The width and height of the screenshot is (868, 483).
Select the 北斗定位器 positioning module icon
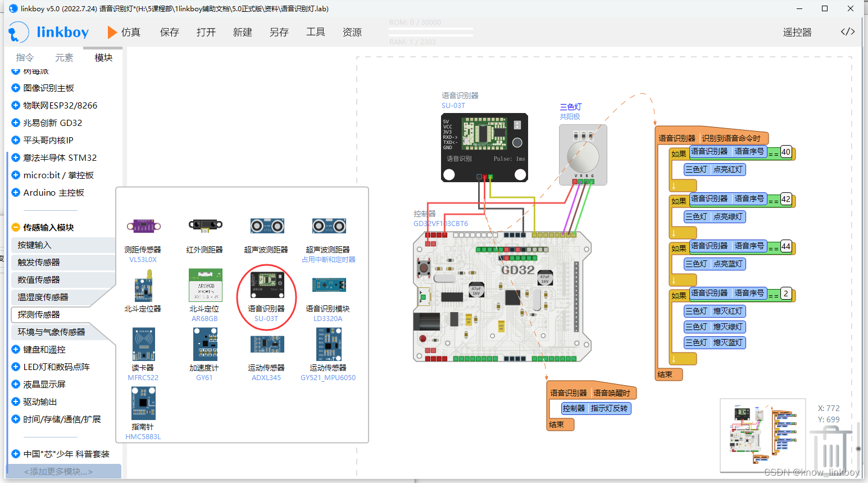coord(144,287)
